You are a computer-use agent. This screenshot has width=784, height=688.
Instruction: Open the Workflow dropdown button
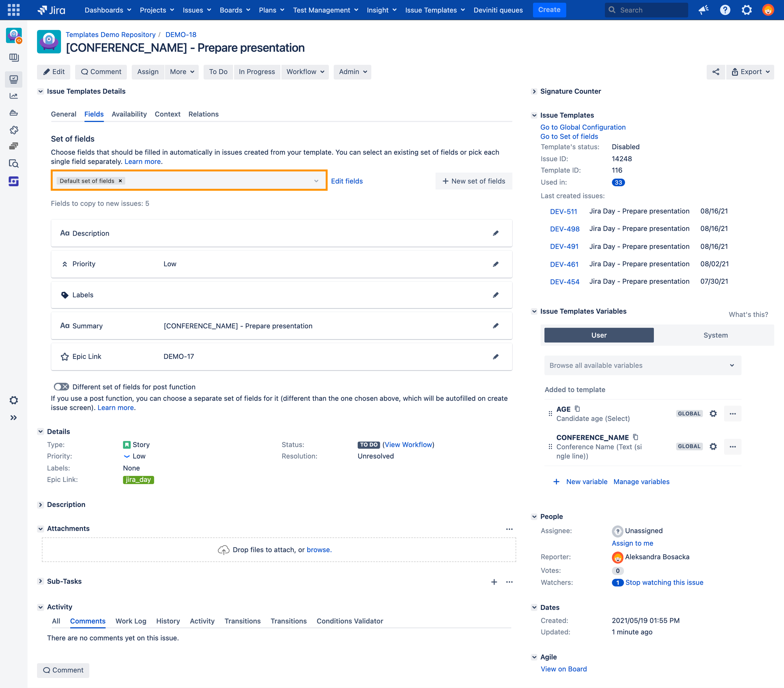305,72
